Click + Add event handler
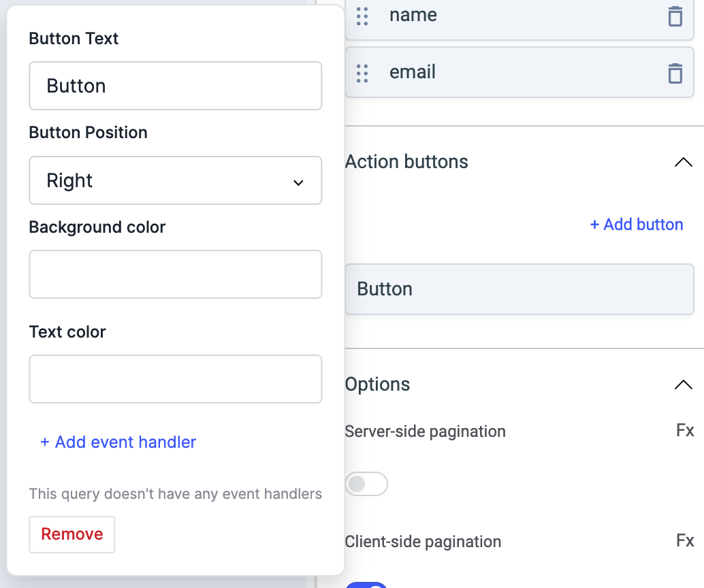The image size is (704, 588). click(118, 442)
